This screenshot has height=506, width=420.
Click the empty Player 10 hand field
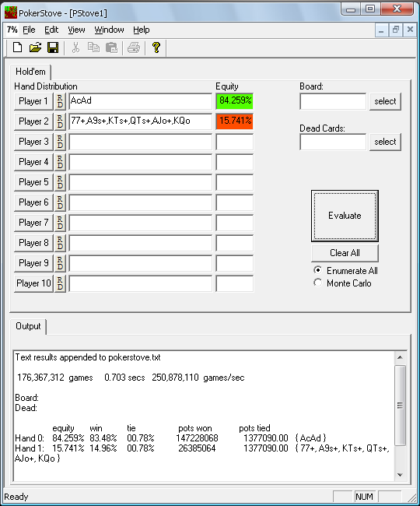click(x=141, y=283)
